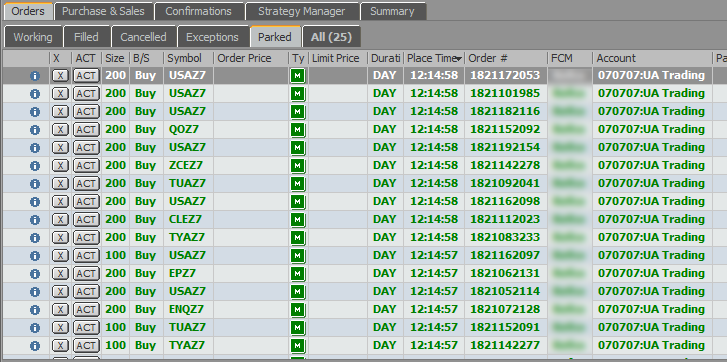View info icon for order 1821062131
Screen dimensions: 727x362
(35, 274)
